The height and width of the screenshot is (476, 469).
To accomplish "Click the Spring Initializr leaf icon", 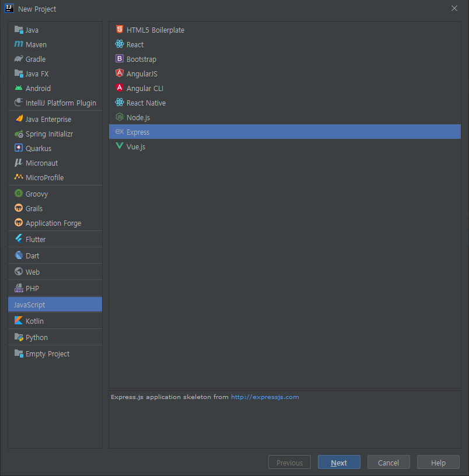I will (x=19, y=134).
